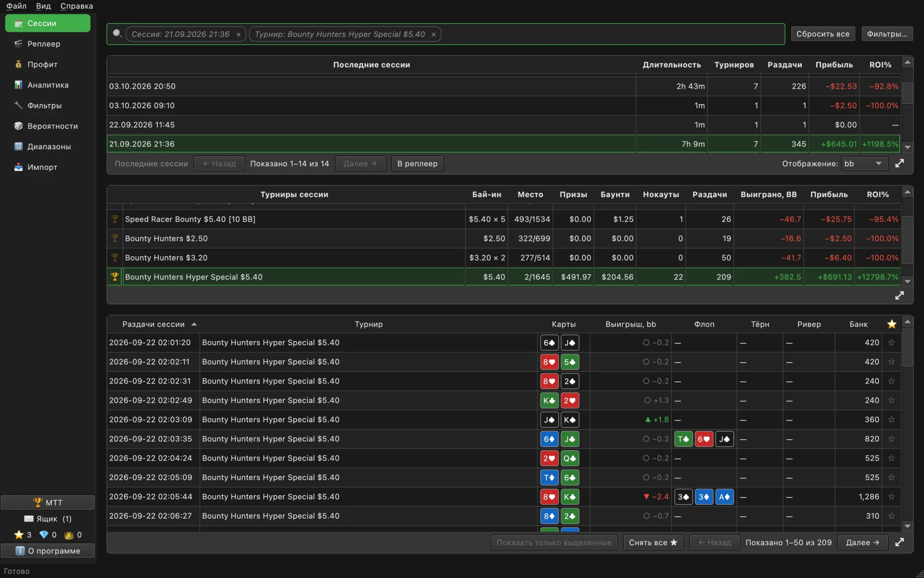This screenshot has width=924, height=578.
Task: Sort by the Раздачи сессии column header
Action: pyautogui.click(x=154, y=324)
